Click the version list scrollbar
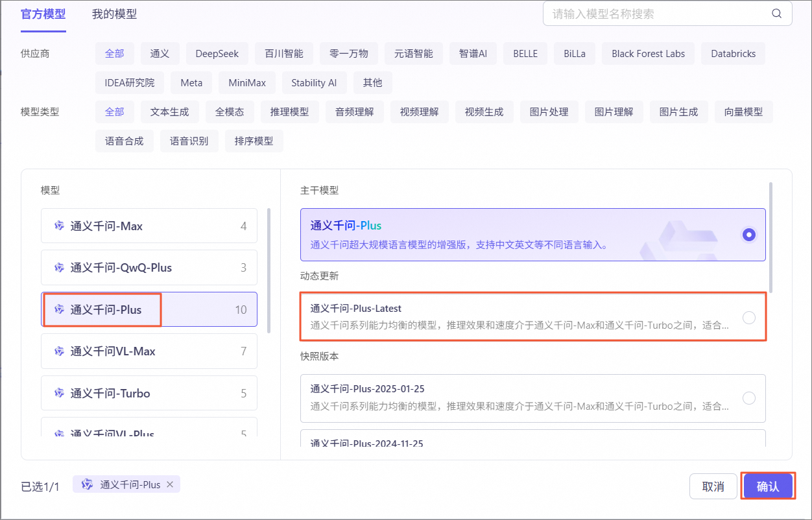The image size is (812, 520). pyautogui.click(x=770, y=237)
